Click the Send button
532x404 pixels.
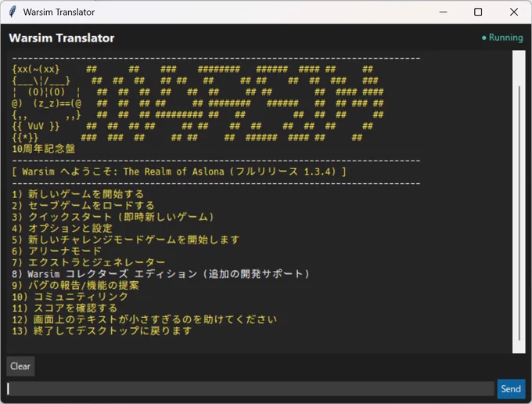[511, 388]
